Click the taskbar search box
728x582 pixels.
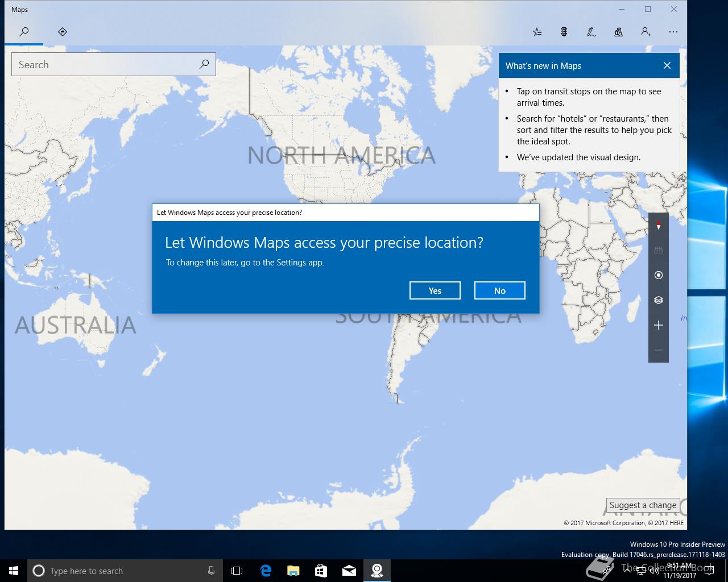click(x=124, y=571)
